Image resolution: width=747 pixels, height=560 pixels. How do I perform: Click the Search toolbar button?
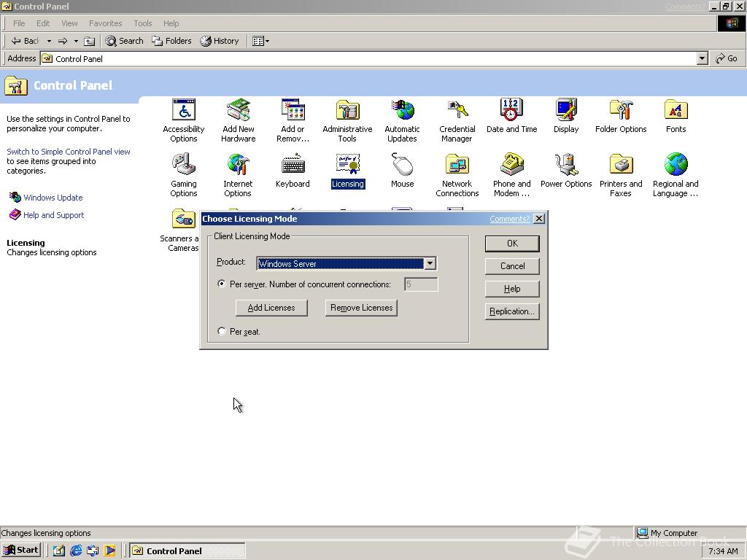(124, 41)
